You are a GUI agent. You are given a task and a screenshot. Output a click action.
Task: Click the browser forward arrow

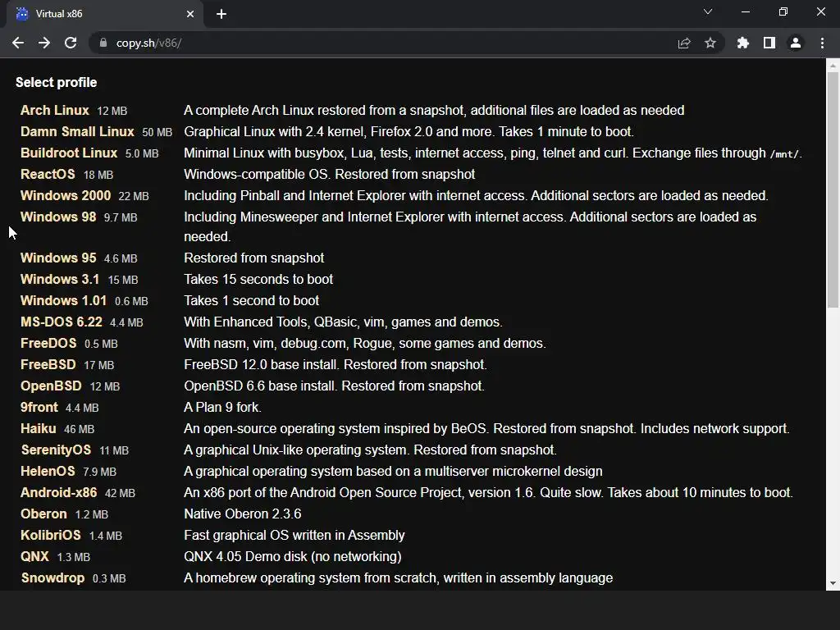click(44, 43)
